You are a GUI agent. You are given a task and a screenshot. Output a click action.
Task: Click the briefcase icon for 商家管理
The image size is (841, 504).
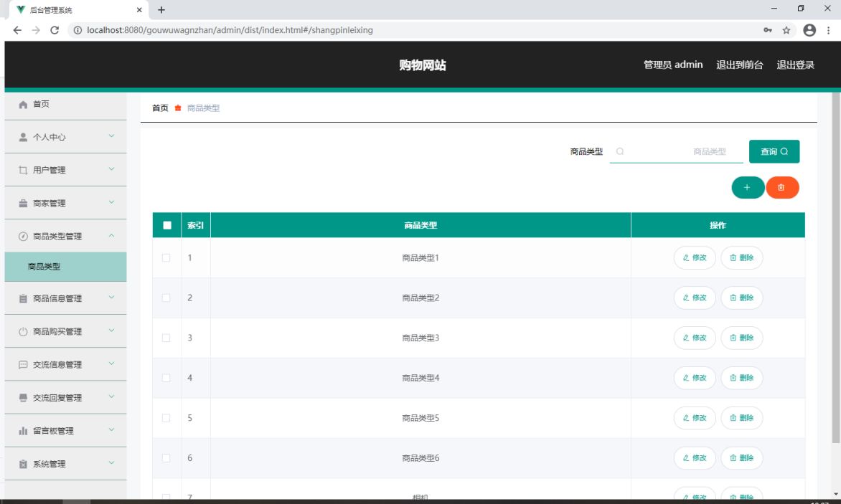tap(23, 204)
